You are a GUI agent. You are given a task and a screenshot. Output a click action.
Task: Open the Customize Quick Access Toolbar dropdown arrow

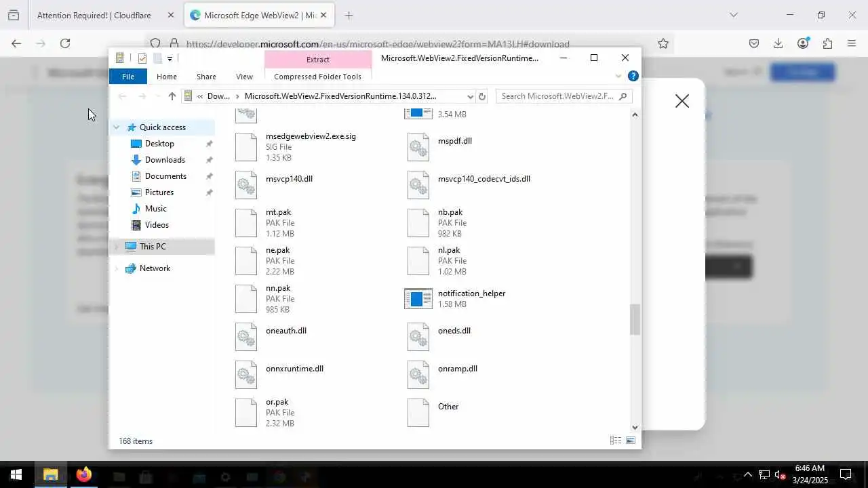[170, 59]
